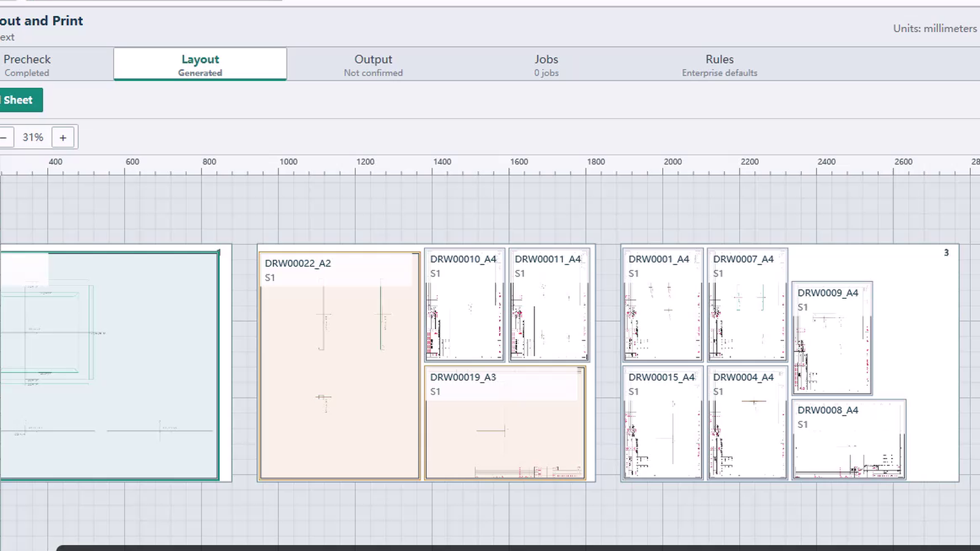
Task: Open the Jobs tab
Action: (546, 65)
